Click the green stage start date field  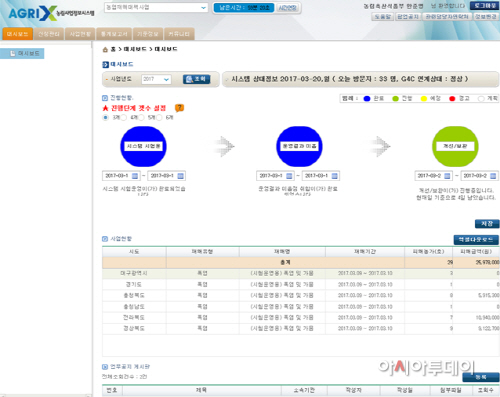[433, 176]
